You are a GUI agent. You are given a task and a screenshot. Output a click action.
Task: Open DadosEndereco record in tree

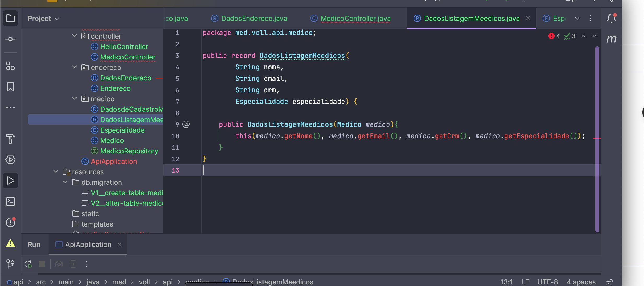[x=126, y=78]
